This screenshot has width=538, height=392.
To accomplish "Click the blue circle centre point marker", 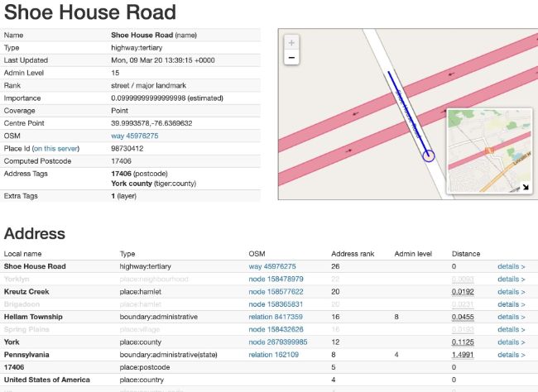I will point(428,155).
